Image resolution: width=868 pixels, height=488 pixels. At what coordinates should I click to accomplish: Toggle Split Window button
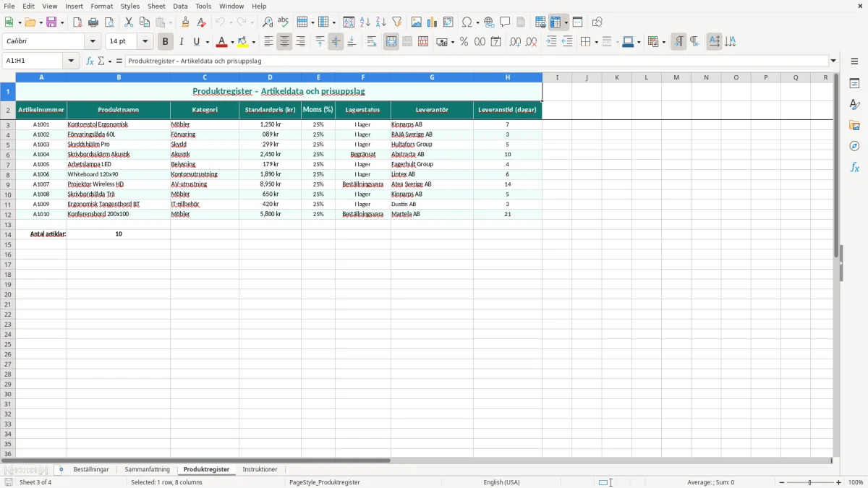point(577,22)
